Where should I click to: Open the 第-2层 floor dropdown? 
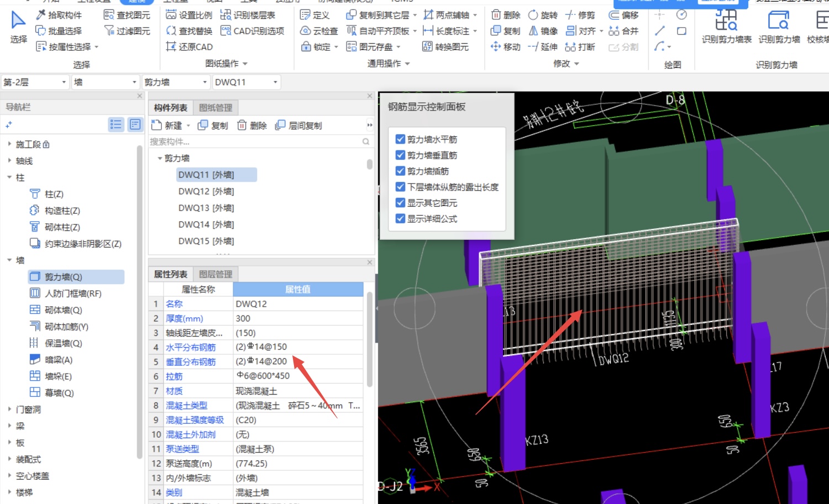click(35, 82)
